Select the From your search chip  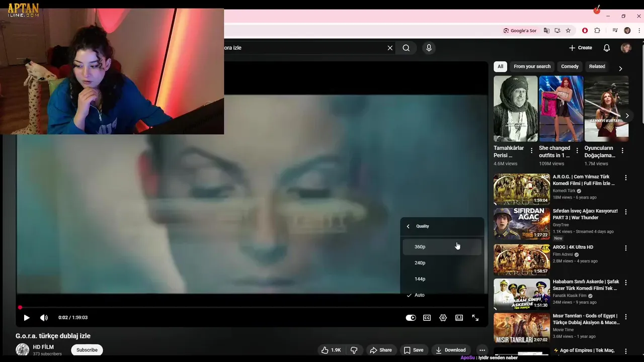click(x=532, y=66)
